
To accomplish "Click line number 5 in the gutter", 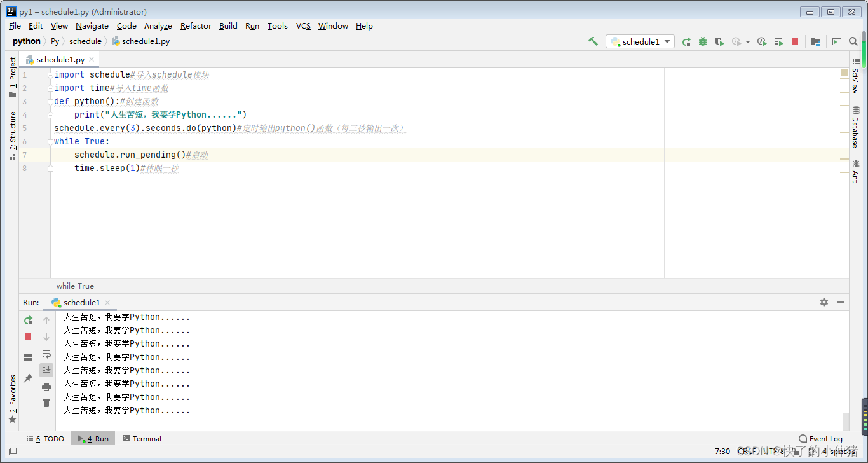I will point(25,128).
